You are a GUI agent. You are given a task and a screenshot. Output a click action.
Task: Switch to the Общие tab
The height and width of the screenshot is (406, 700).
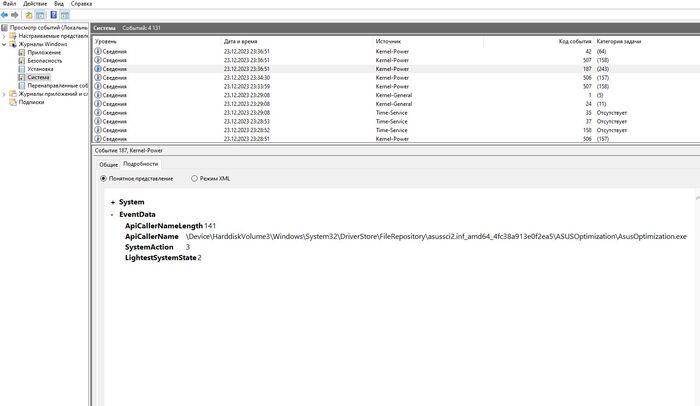click(x=108, y=164)
